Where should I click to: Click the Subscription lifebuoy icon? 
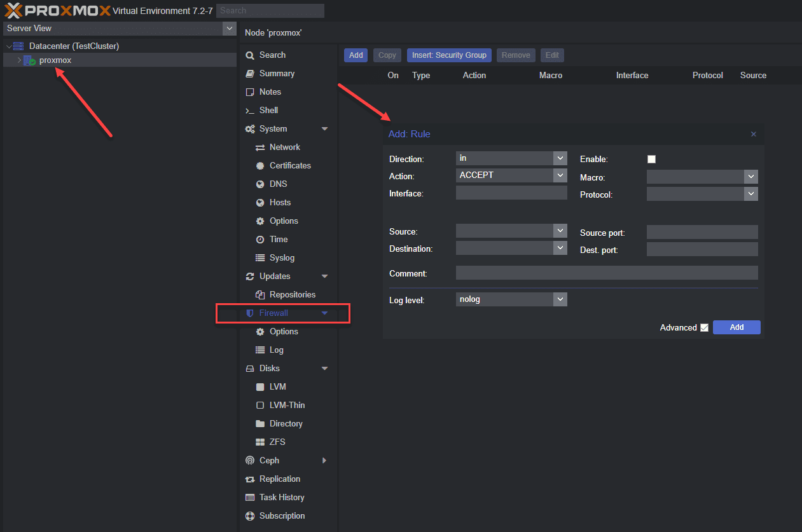(x=250, y=516)
